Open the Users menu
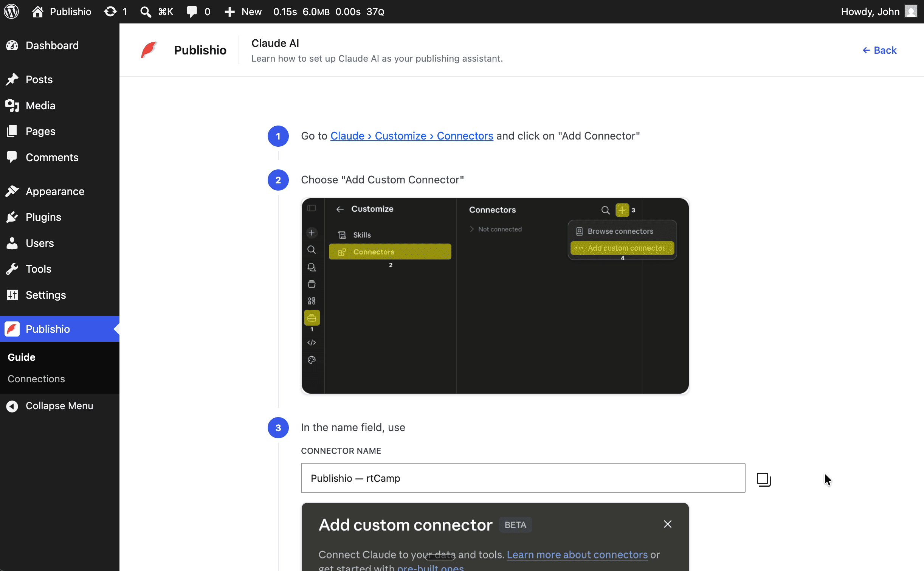 60,243
